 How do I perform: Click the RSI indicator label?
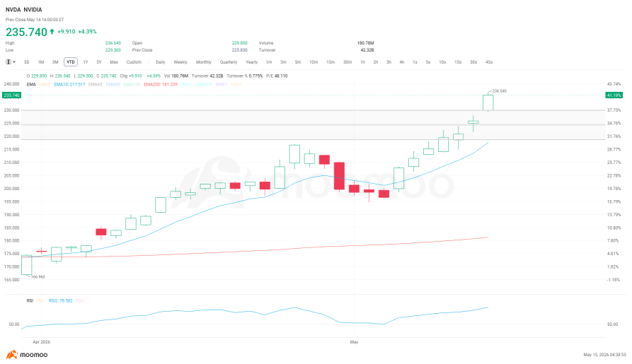tap(30, 301)
